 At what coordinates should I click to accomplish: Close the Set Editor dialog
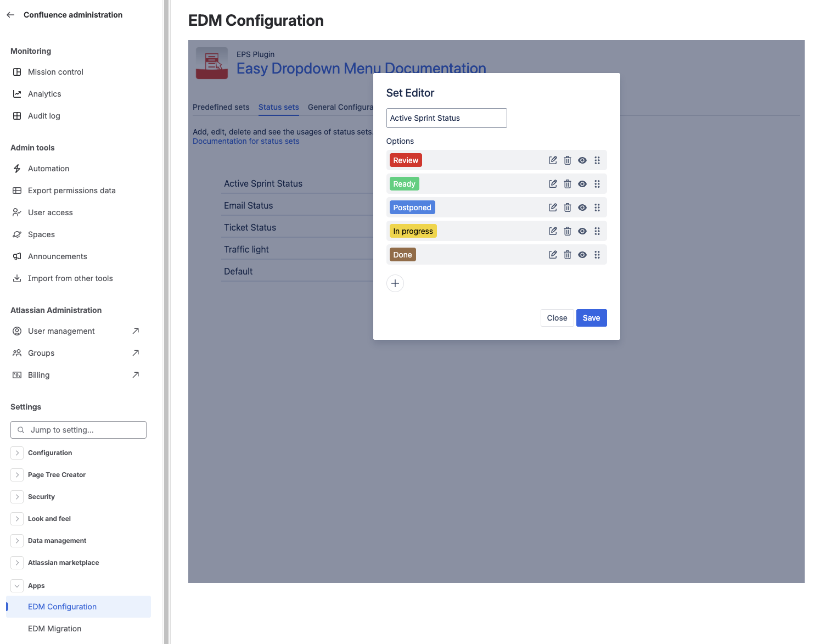pyautogui.click(x=557, y=318)
